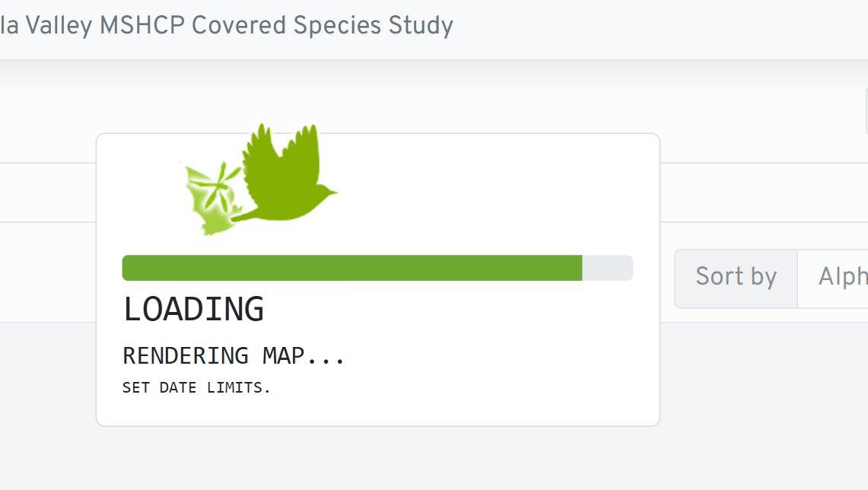The width and height of the screenshot is (868, 490).
Task: Click the filled green part of progress bar
Action: coord(351,268)
